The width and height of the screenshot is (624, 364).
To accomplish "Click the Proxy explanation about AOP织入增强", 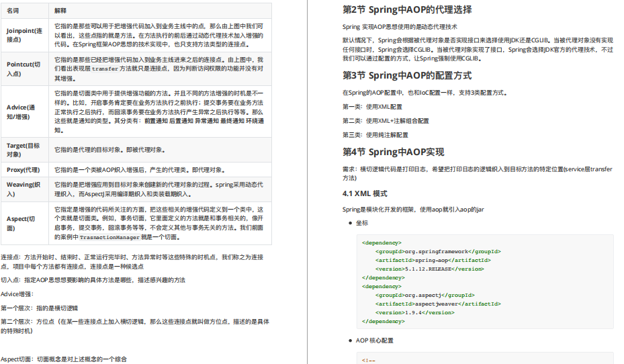I will (x=140, y=170).
